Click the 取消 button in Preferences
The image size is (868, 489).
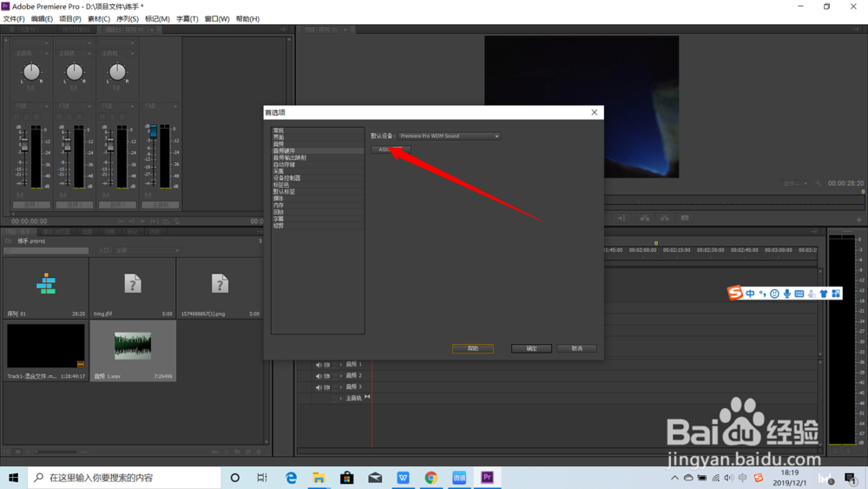[x=577, y=348]
